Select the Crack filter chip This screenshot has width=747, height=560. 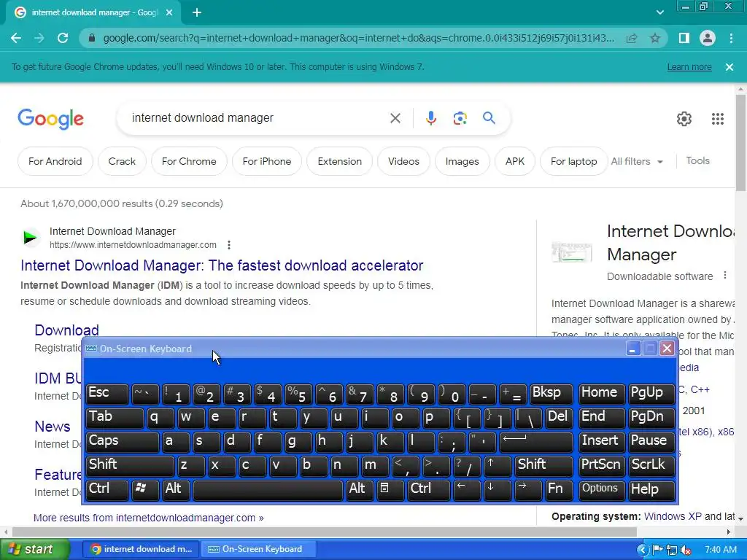[x=122, y=161]
